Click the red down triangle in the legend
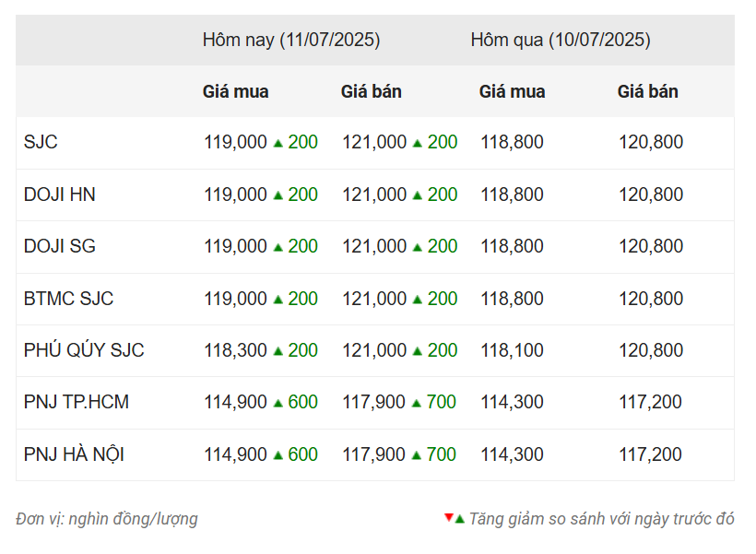Screen dimensions: 756x554 (448, 518)
